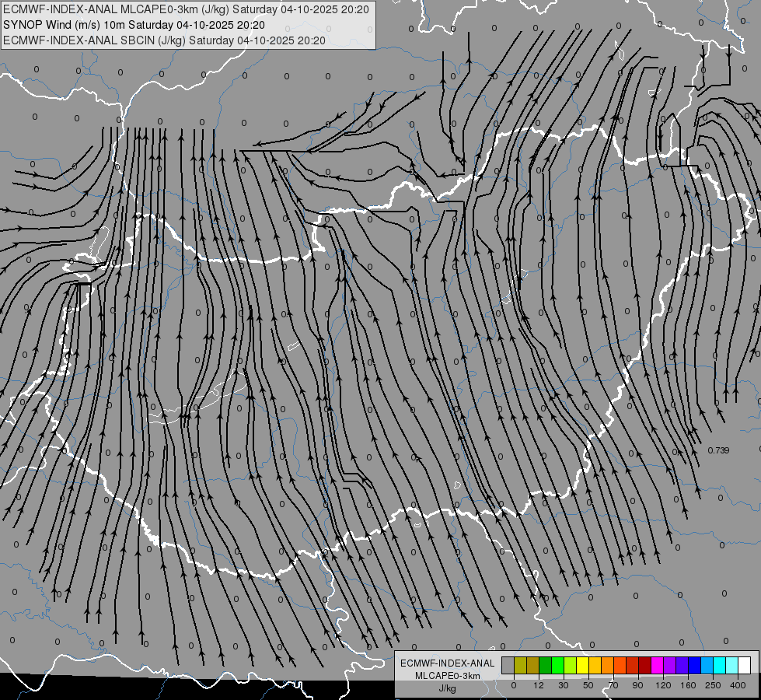Click the '250' legend tick label
This screenshot has width=761, height=700.
[x=713, y=685]
